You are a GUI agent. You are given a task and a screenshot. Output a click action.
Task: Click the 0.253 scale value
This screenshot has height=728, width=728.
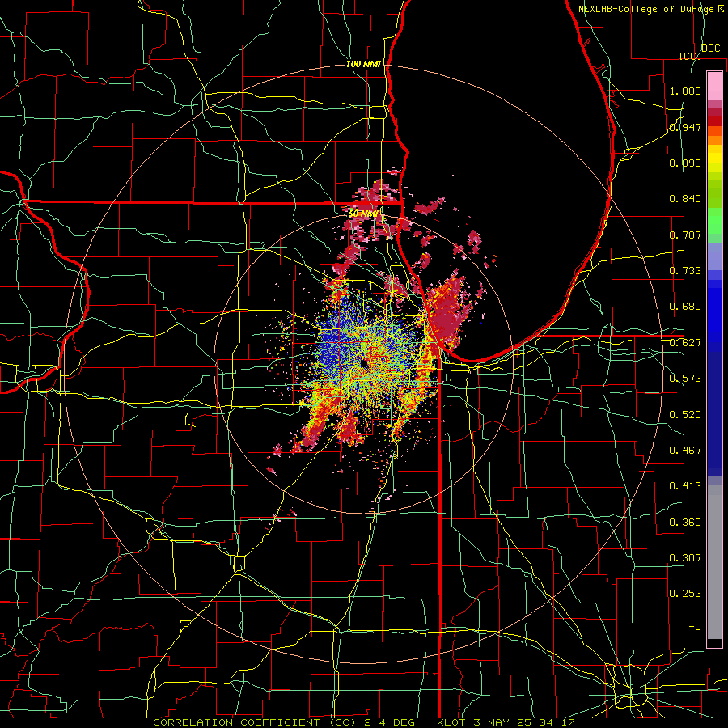[x=685, y=594]
